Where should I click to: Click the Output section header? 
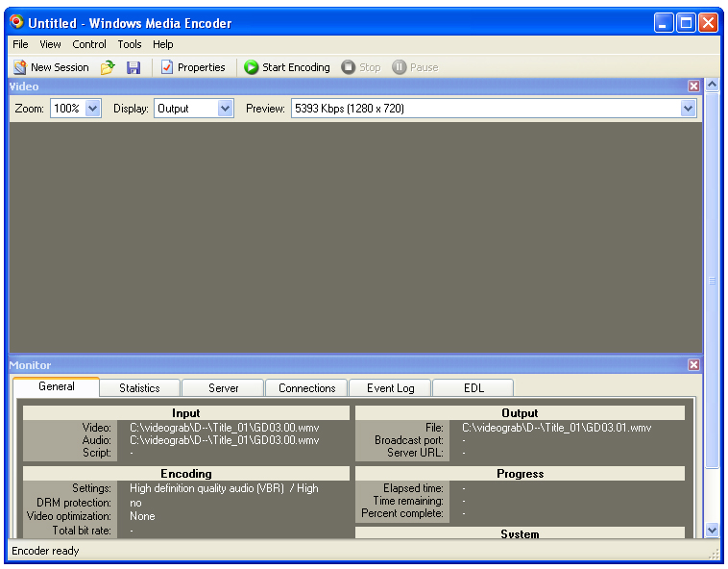(520, 413)
